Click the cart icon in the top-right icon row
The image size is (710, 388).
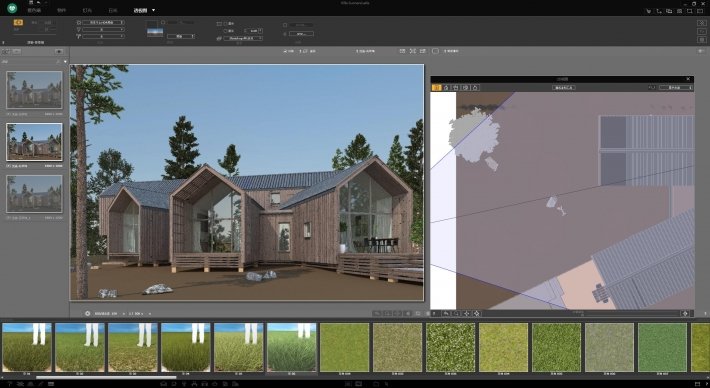pyautogui.click(x=649, y=11)
